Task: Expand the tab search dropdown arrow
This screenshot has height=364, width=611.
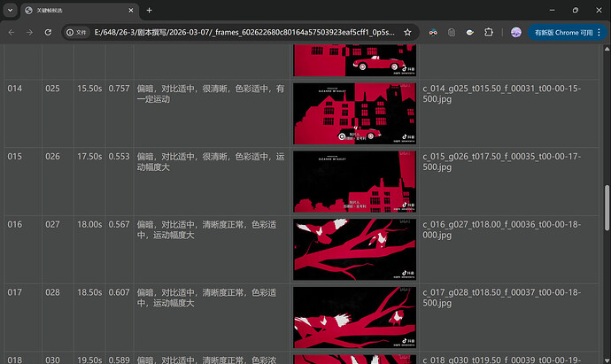Action: pyautogui.click(x=11, y=10)
